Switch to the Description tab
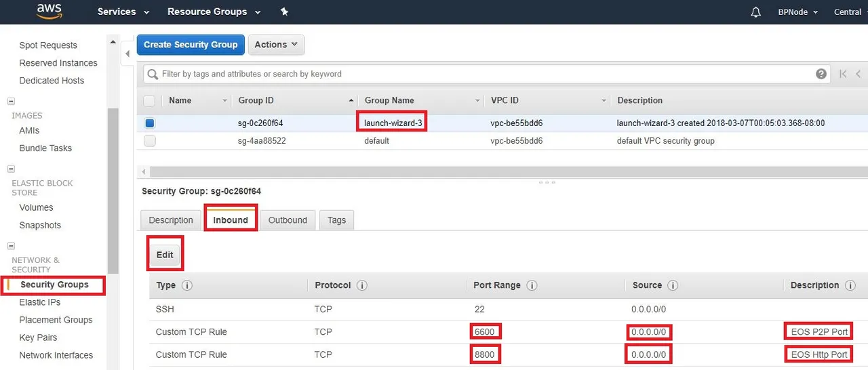Screen dimensions: 868x370 [x=171, y=220]
